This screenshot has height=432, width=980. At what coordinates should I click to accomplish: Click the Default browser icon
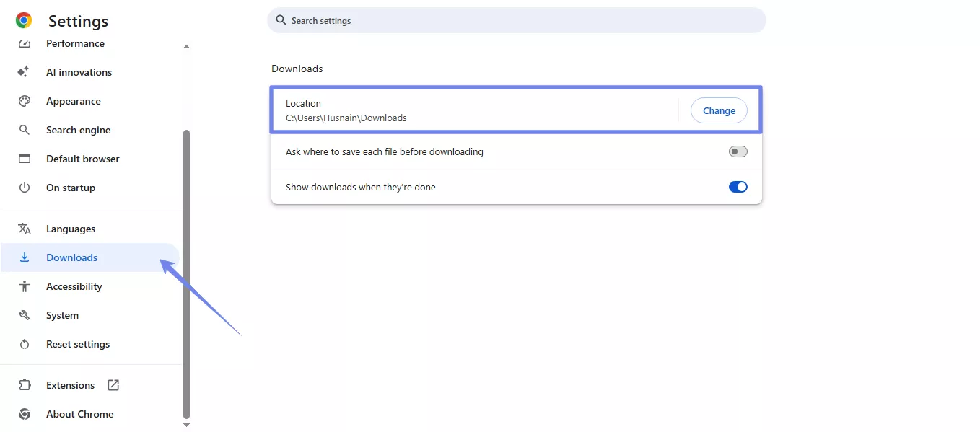click(25, 159)
